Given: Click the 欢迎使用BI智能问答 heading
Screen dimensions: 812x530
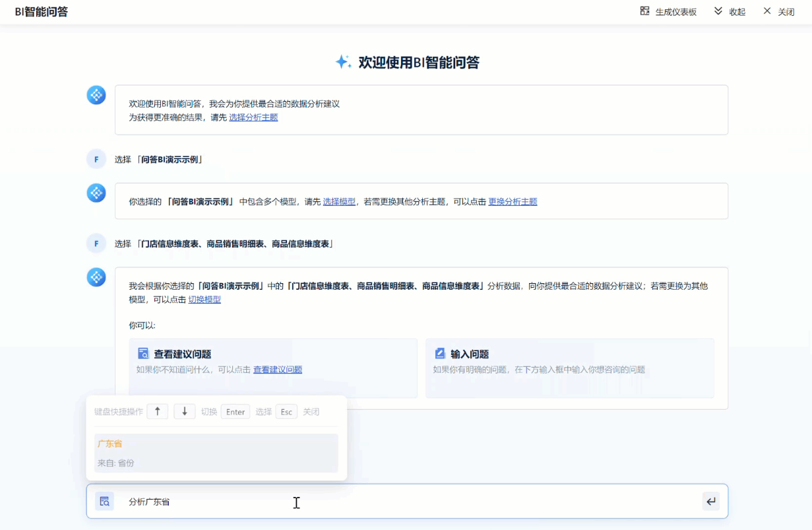Looking at the screenshot, I should coord(419,63).
